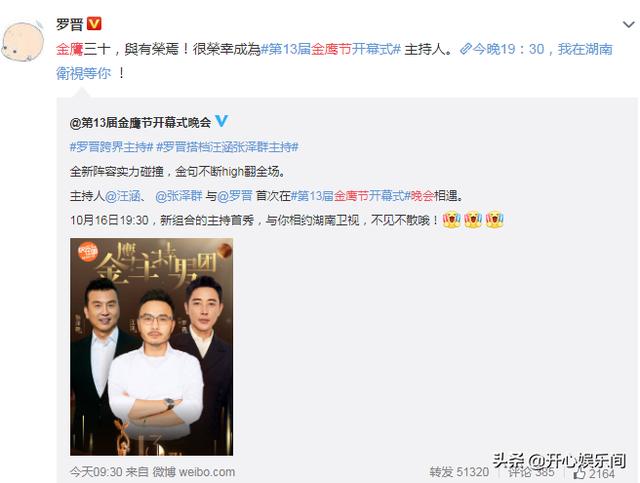The height and width of the screenshot is (483, 640).
Task: Click the @张泽群 mention
Action: coord(179,196)
